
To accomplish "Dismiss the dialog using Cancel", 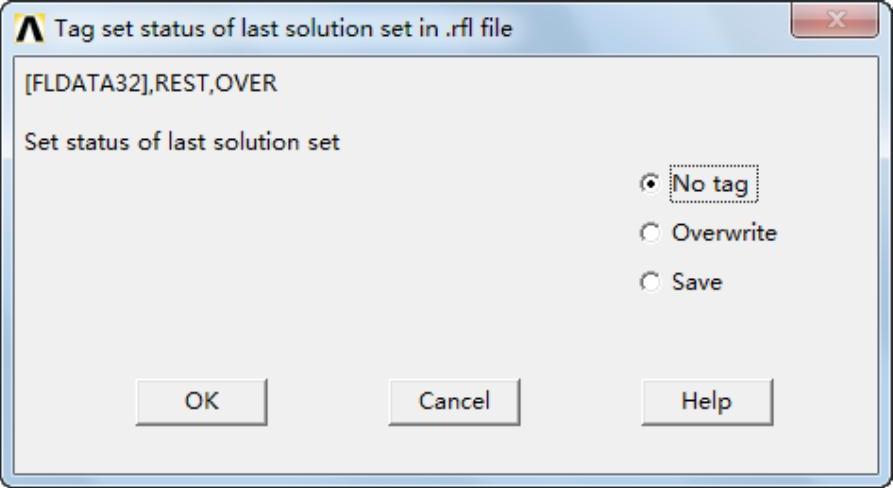I will tap(454, 402).
